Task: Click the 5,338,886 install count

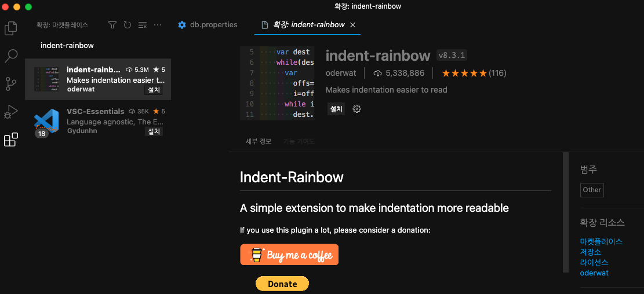Action: tap(399, 73)
